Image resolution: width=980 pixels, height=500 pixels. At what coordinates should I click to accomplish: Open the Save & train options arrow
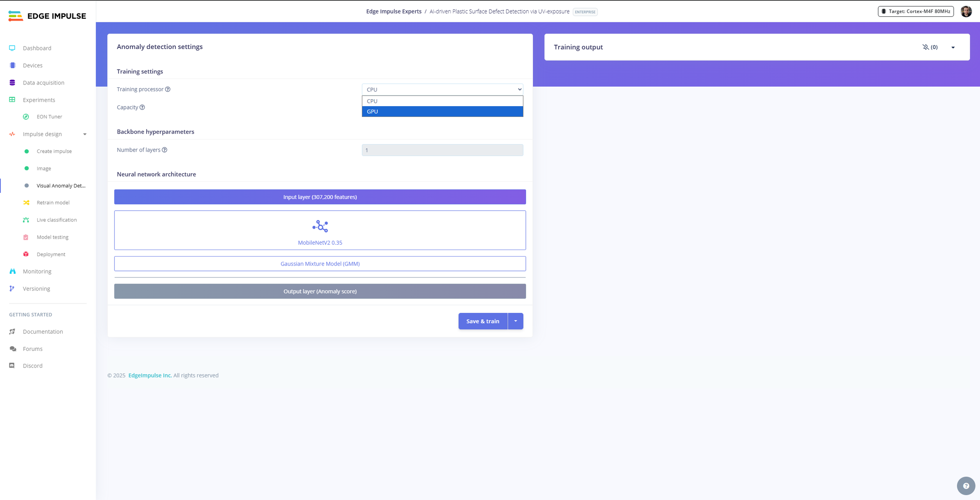pyautogui.click(x=516, y=321)
